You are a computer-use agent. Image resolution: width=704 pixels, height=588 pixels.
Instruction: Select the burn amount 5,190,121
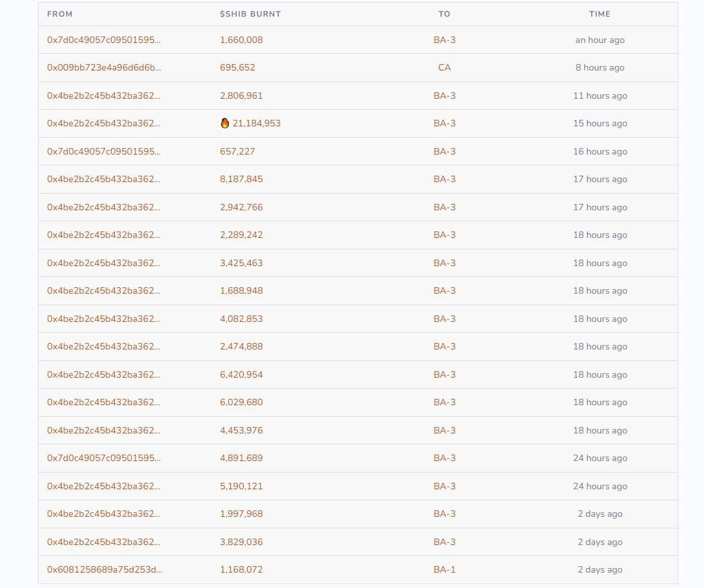tap(241, 486)
